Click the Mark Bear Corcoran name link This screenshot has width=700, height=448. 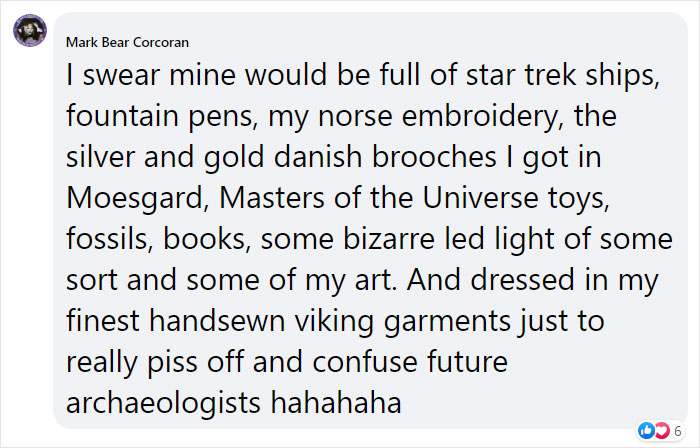click(127, 42)
